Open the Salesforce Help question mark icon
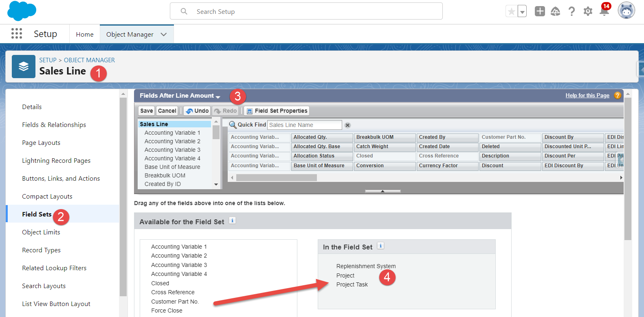The width and height of the screenshot is (644, 317). tap(572, 11)
